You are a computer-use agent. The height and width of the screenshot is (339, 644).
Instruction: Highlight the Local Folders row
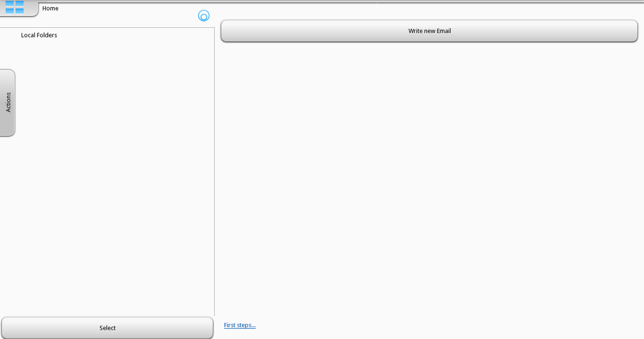click(39, 35)
